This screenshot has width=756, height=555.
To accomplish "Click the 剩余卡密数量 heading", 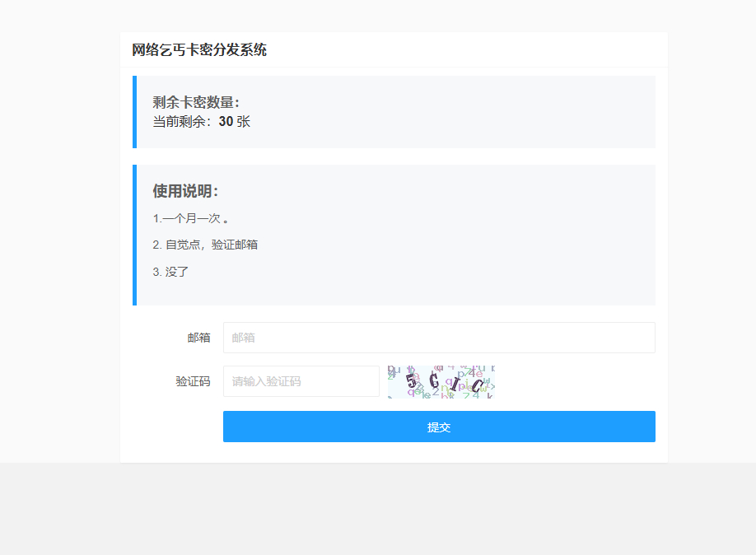I will point(196,102).
